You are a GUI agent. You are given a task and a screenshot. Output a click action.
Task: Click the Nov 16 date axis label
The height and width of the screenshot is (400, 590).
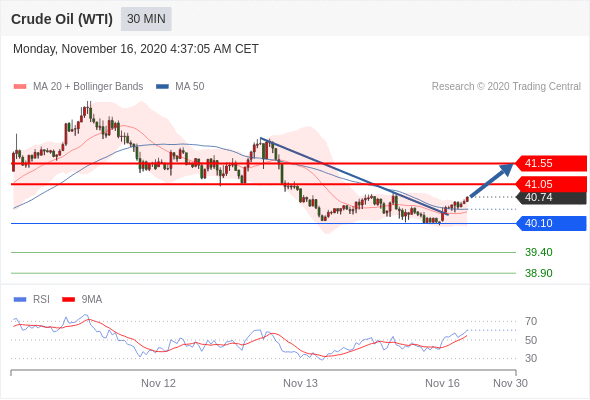click(442, 383)
